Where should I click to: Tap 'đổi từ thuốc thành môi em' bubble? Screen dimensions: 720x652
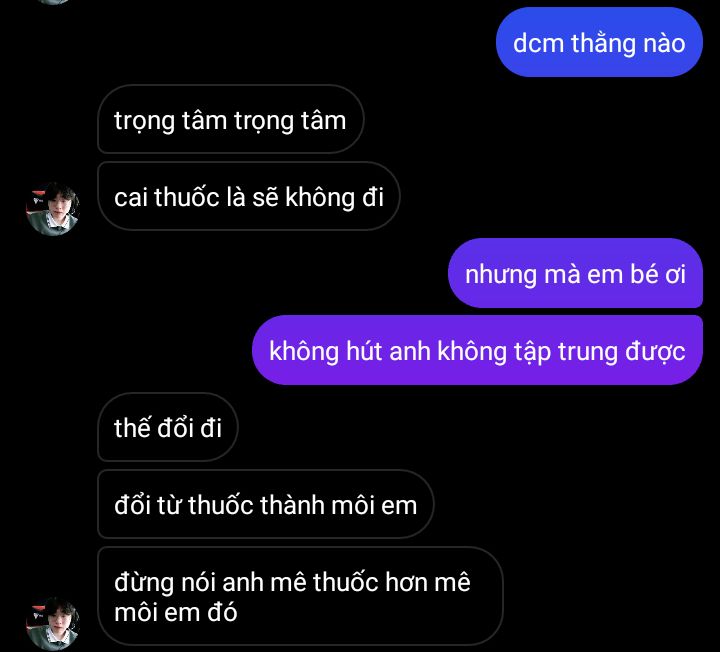coord(266,504)
